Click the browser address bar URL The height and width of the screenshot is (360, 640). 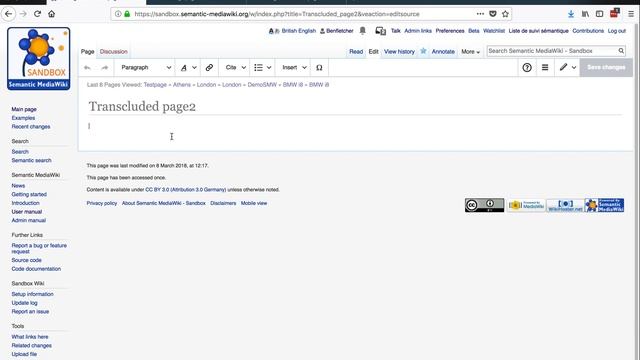coord(277,14)
